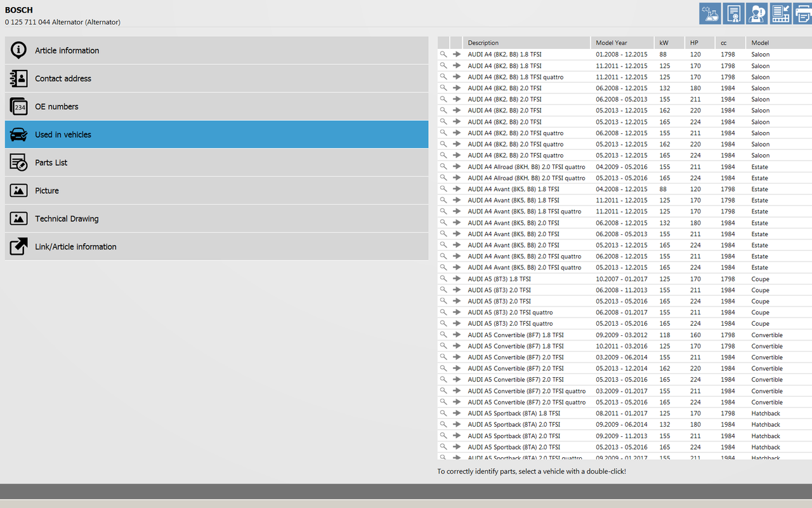812x508 pixels.
Task: Click magnifier for A4 (8K2, B8) 2.0 TFSI 180 HP
Action: (443, 88)
